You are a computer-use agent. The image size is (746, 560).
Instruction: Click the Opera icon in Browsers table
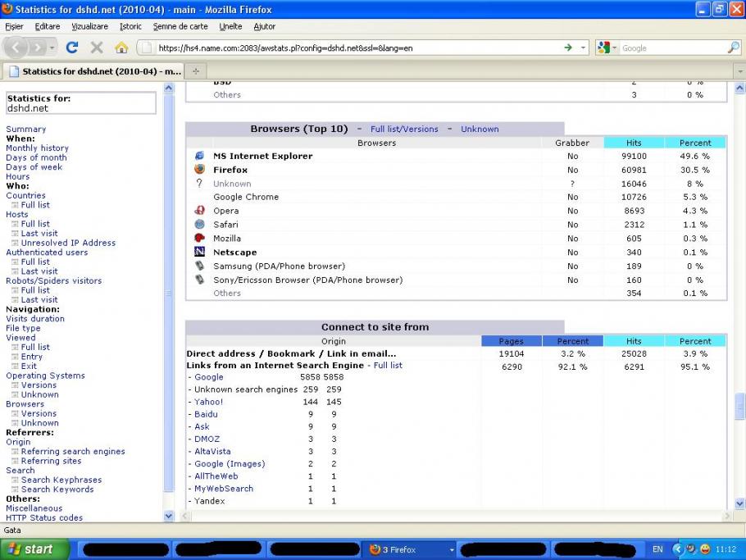click(x=199, y=211)
